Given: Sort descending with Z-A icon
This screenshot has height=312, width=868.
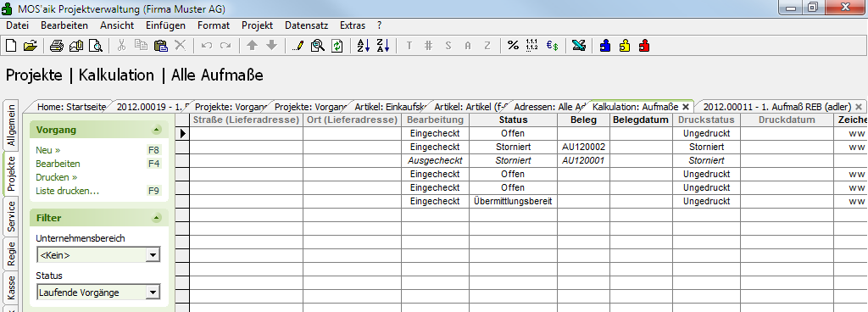Looking at the screenshot, I should pos(382,46).
